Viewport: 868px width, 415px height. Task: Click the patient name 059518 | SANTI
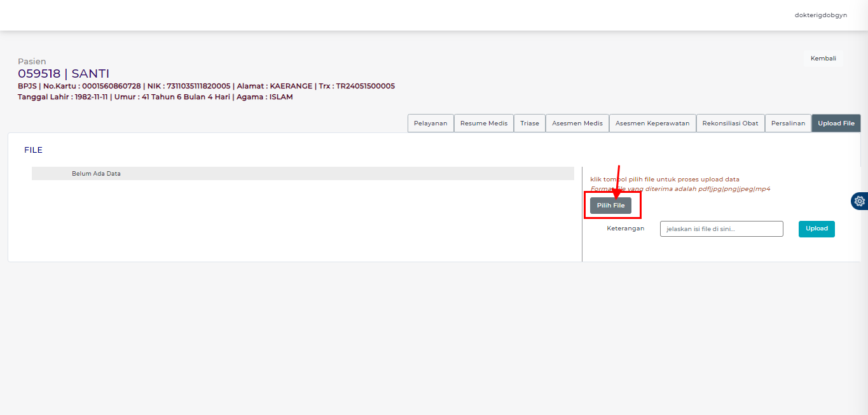coord(64,74)
